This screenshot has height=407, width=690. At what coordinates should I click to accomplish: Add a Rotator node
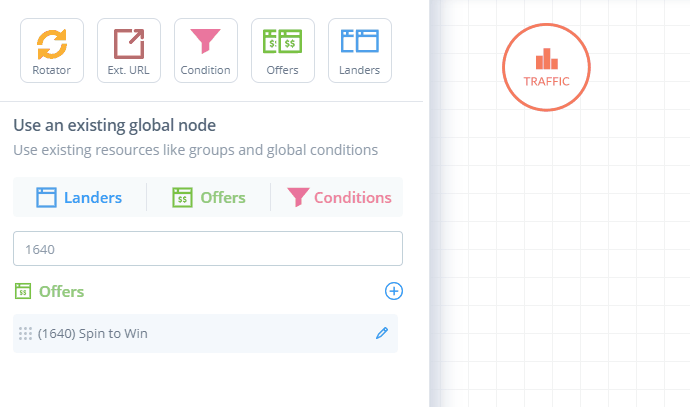[52, 51]
